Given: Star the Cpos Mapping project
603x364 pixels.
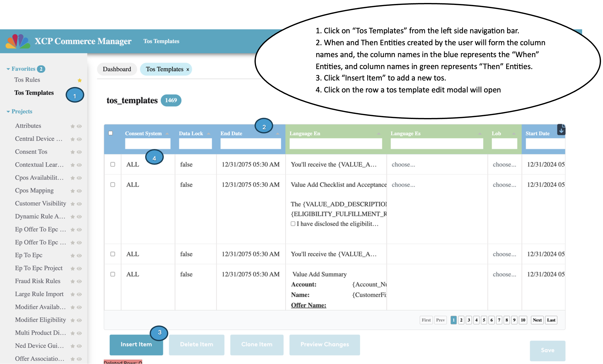Looking at the screenshot, I should point(73,191).
